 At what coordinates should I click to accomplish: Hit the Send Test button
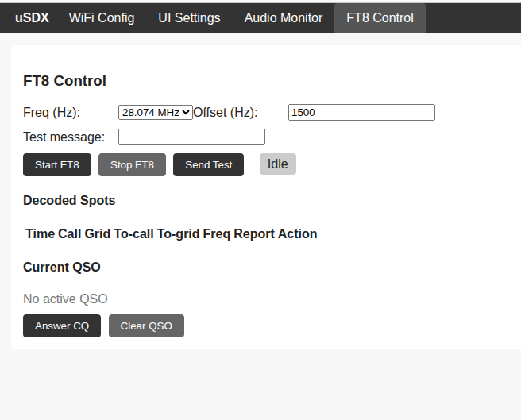click(208, 165)
